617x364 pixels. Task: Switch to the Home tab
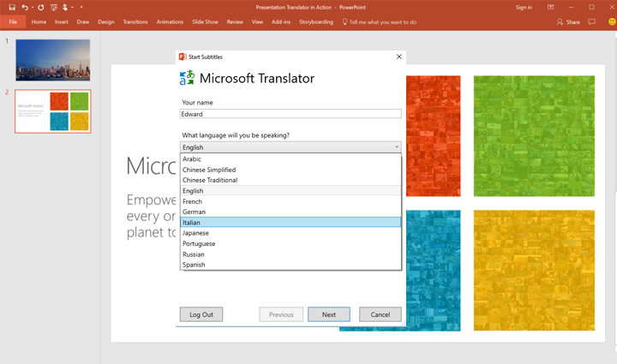(39, 22)
